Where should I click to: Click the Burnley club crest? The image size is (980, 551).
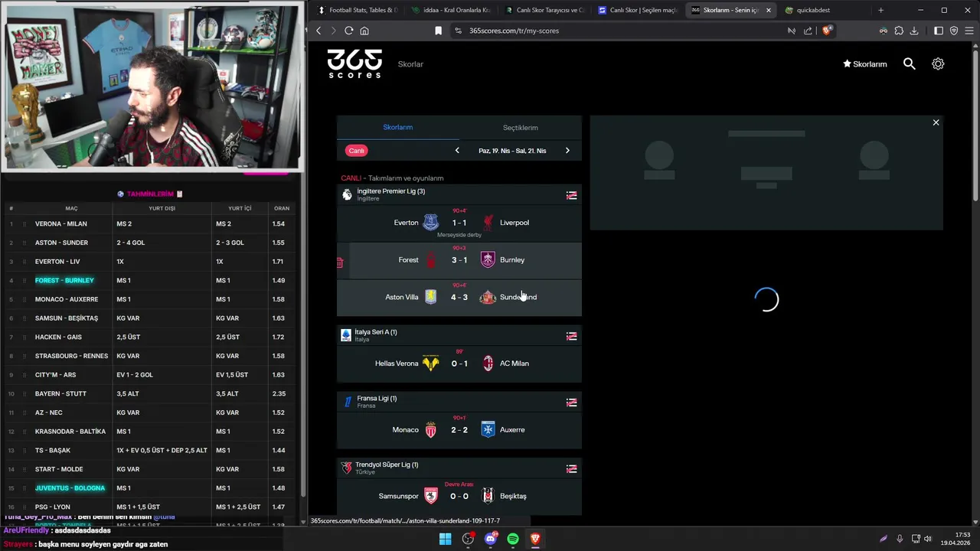pos(488,259)
